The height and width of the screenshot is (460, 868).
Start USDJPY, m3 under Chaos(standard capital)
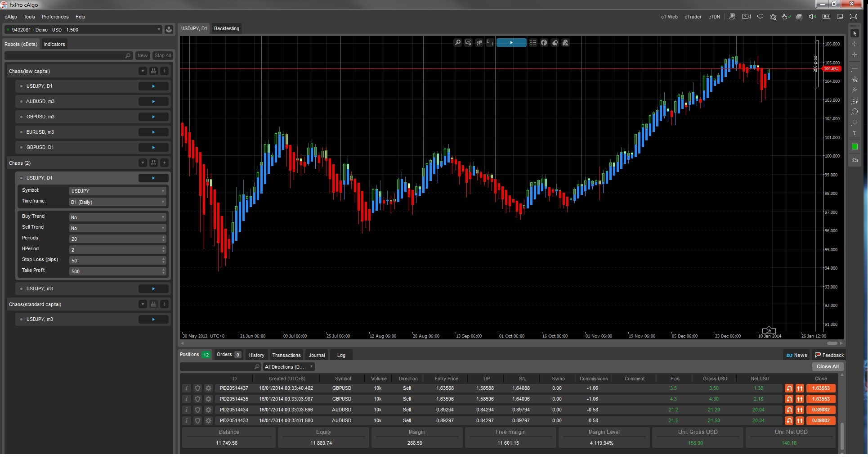coord(153,319)
